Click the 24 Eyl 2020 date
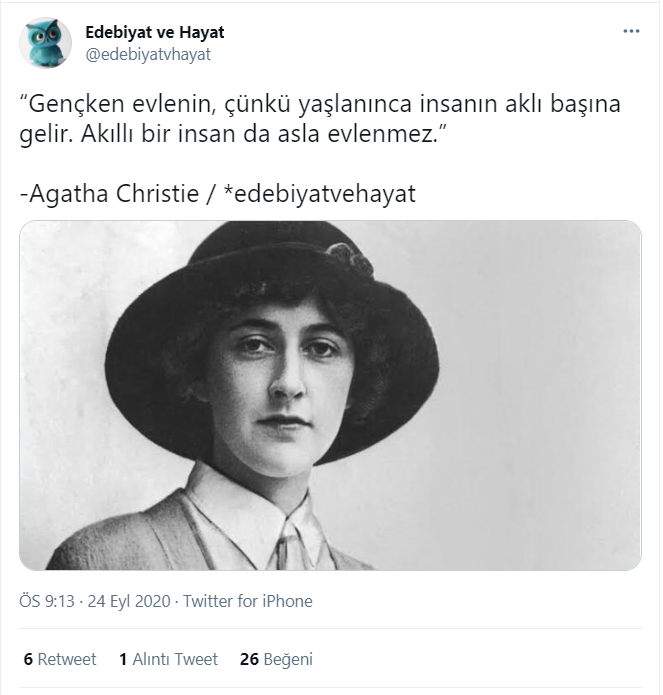663x695 pixels. coord(129,601)
